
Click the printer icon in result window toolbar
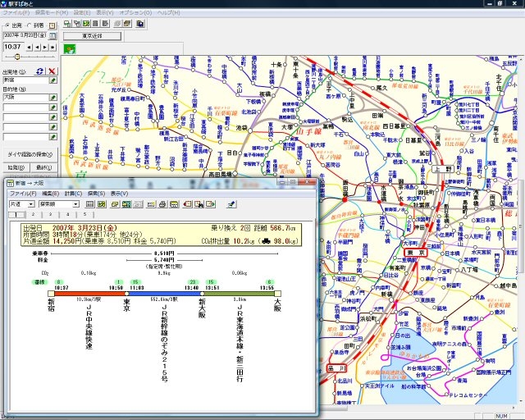[162, 203]
